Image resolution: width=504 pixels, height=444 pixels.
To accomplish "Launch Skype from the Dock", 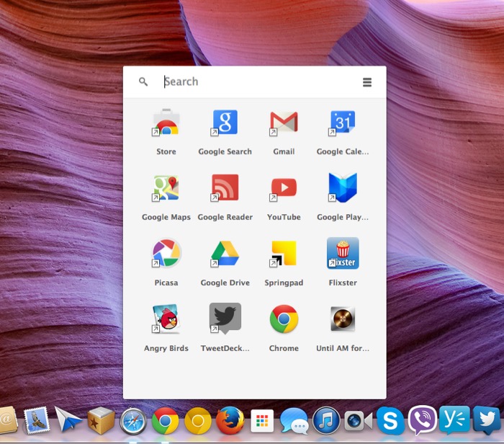I will click(x=390, y=420).
